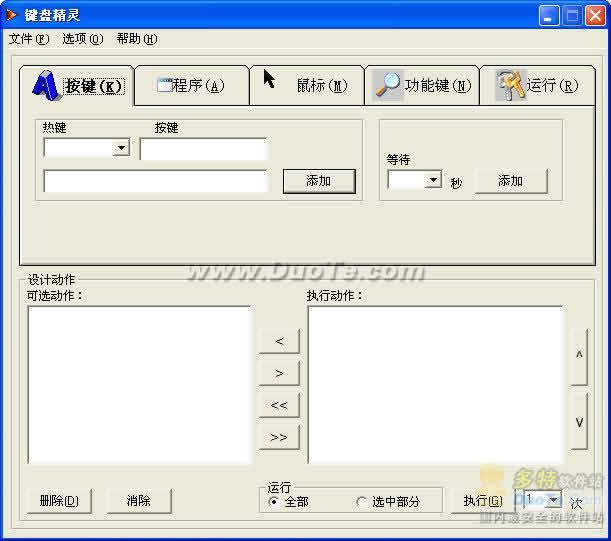Open the 选项(O) menu
Image resolution: width=611 pixels, height=541 pixels.
coord(83,39)
